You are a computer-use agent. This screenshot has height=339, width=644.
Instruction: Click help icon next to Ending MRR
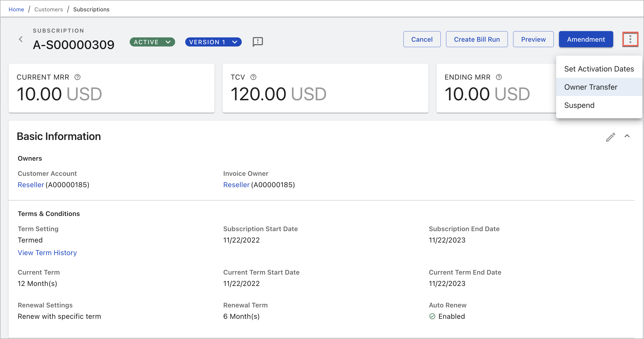click(499, 77)
